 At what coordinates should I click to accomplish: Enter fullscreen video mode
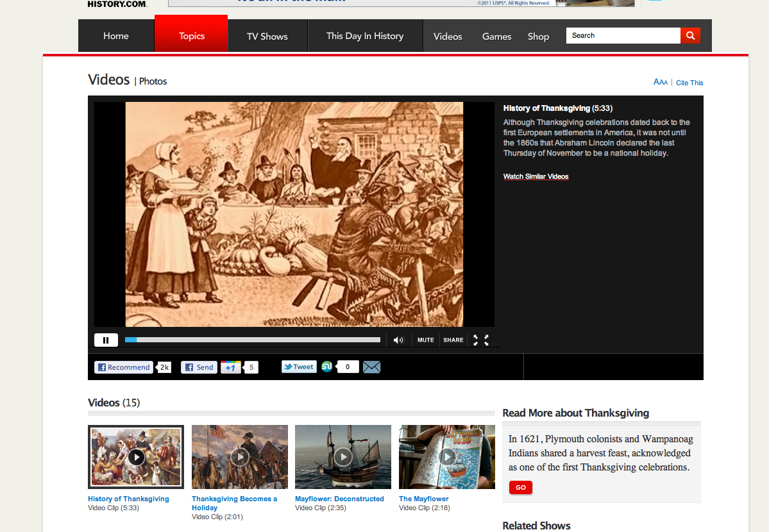(480, 340)
